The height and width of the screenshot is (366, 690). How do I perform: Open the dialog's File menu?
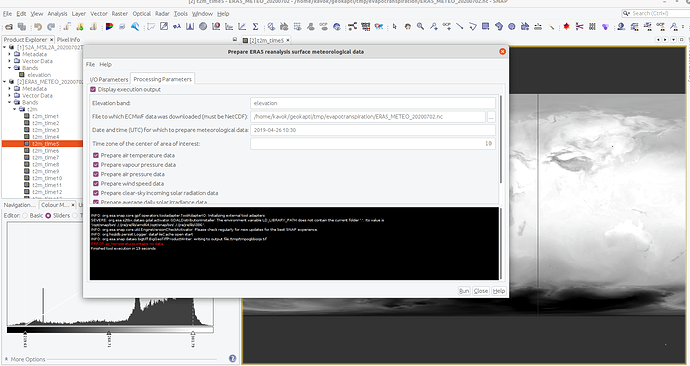point(90,64)
